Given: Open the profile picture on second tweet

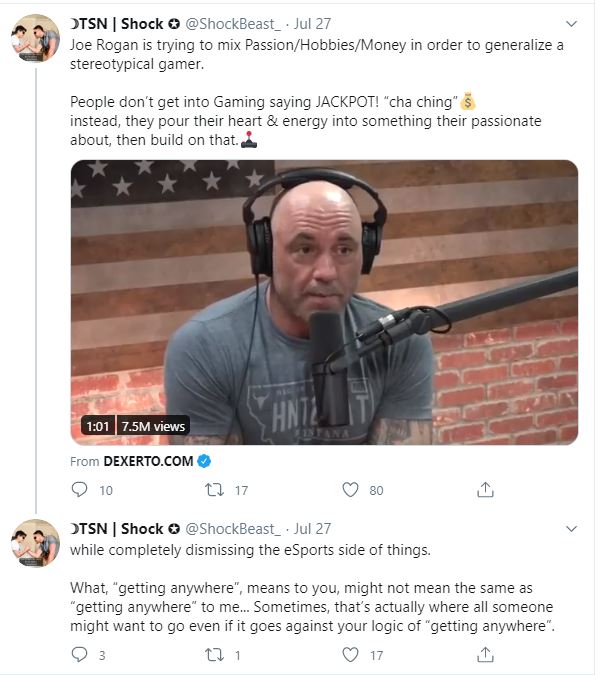Looking at the screenshot, I should click(35, 544).
